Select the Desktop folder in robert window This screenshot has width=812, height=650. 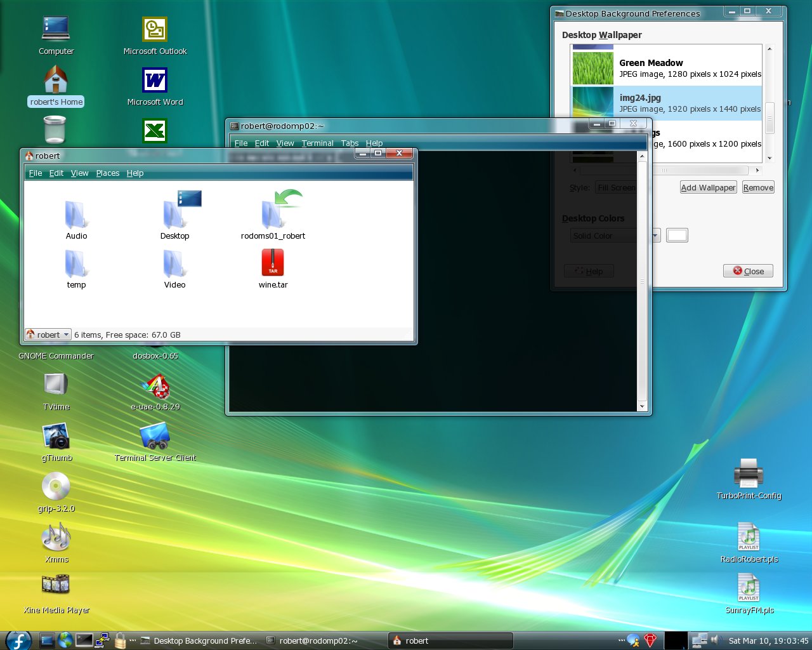point(174,215)
